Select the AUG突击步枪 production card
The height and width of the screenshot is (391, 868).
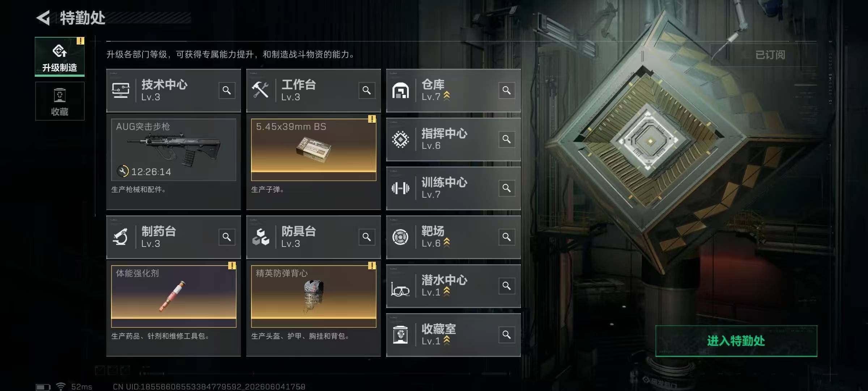point(174,150)
